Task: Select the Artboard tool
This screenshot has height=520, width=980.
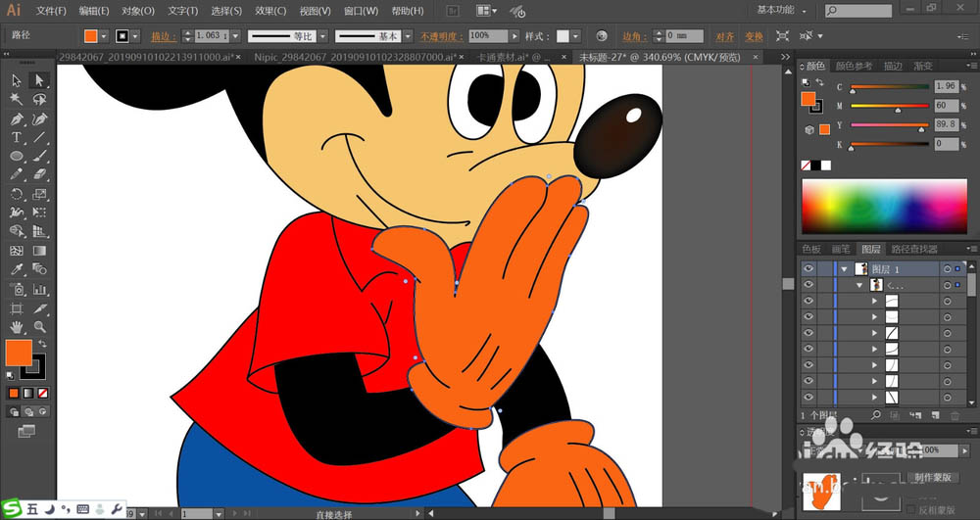Action: coord(17,308)
